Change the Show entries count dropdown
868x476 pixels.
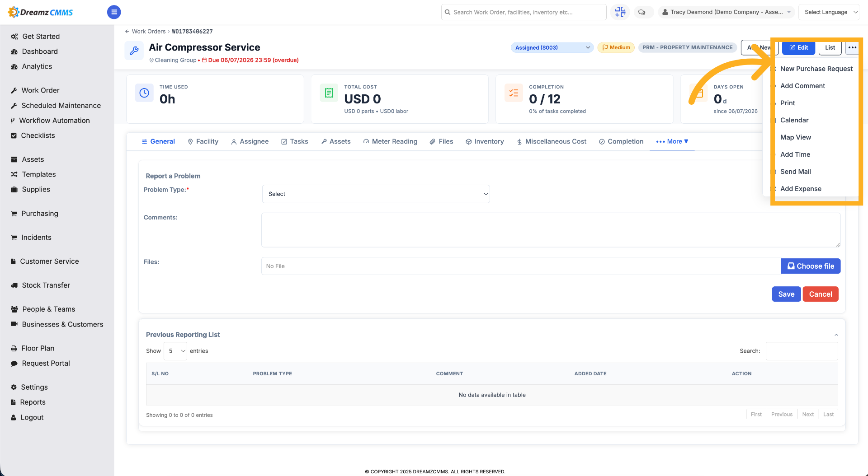pyautogui.click(x=175, y=351)
